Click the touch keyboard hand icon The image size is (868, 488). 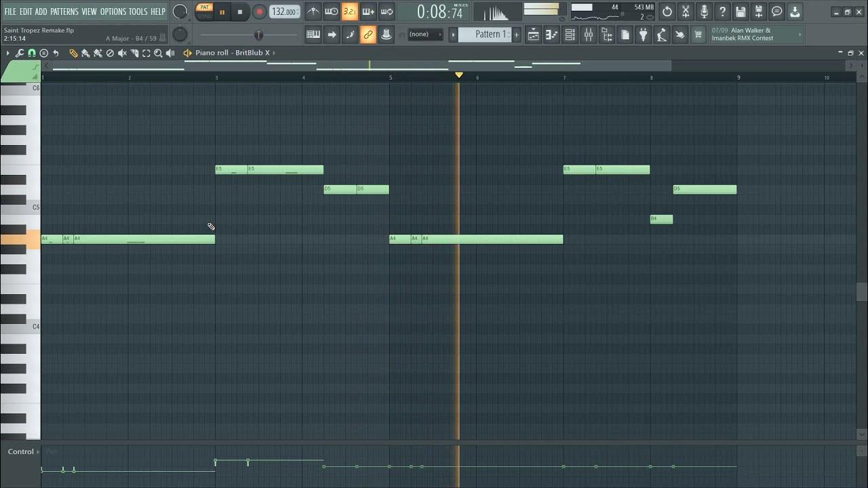pyautogui.click(x=680, y=35)
